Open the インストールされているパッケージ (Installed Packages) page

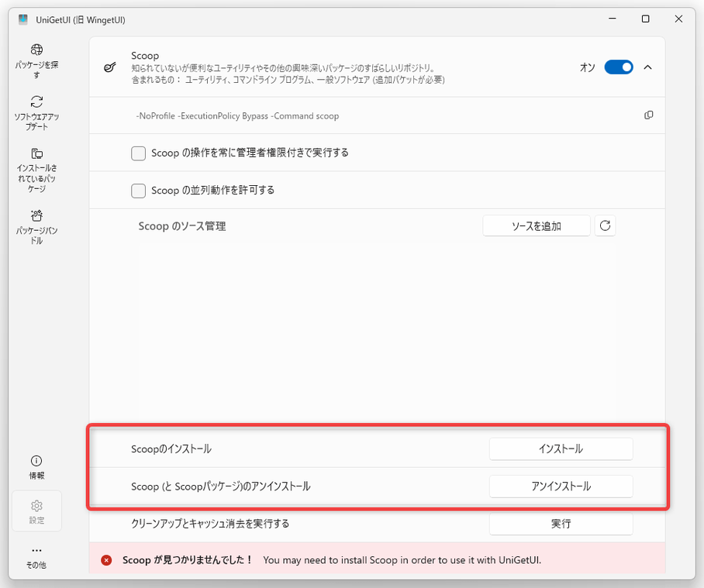click(x=36, y=170)
